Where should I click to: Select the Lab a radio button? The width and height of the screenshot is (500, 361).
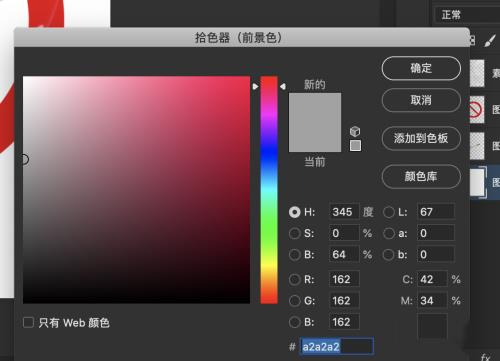(x=389, y=233)
